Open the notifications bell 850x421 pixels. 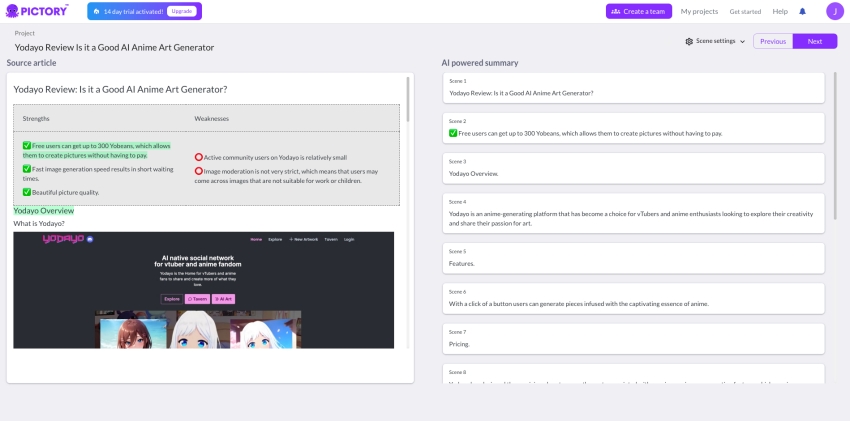click(802, 11)
